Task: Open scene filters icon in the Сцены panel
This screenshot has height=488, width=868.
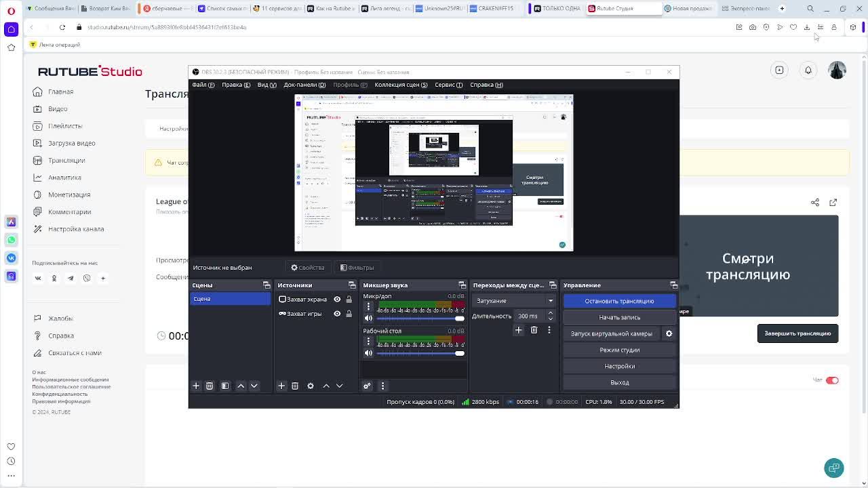Action: [x=225, y=386]
